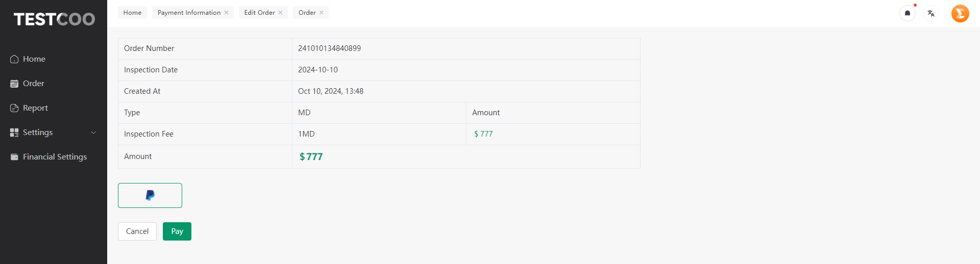Open the orange user avatar menu
Image resolution: width=980 pixels, height=264 pixels.
pyautogui.click(x=960, y=13)
